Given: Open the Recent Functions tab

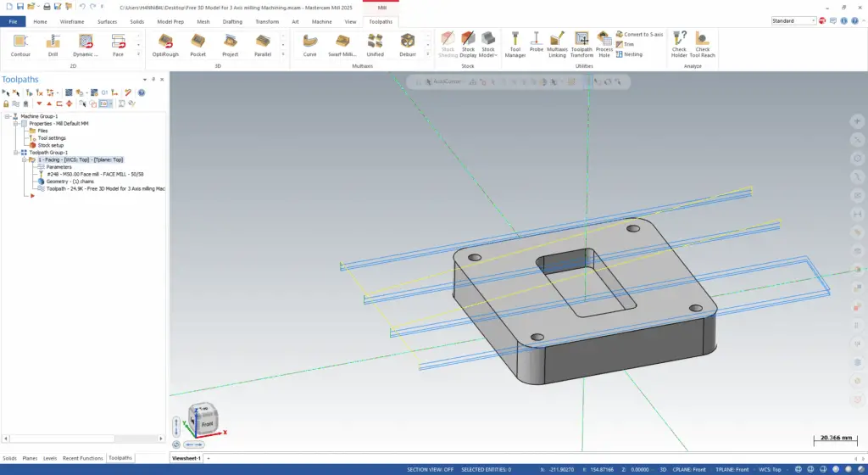Looking at the screenshot, I should pyautogui.click(x=82, y=458).
